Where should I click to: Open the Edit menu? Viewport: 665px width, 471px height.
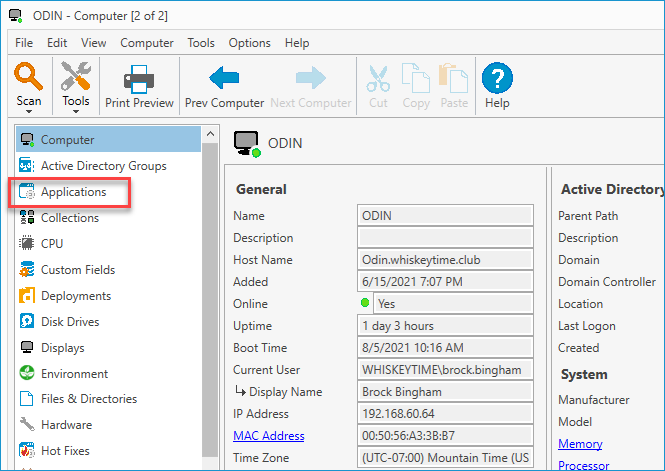[x=57, y=43]
